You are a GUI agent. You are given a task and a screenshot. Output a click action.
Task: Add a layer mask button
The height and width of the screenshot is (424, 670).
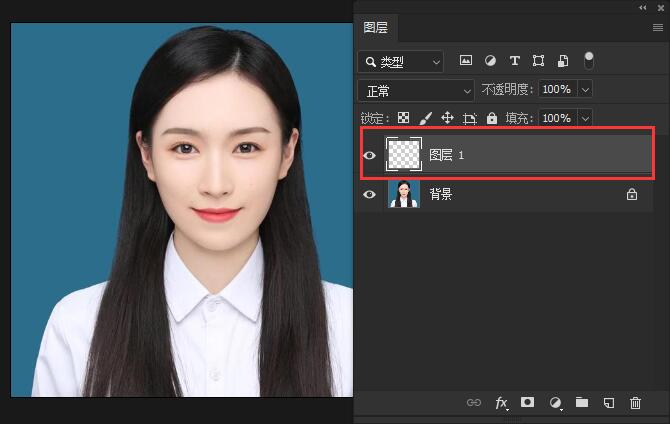527,402
